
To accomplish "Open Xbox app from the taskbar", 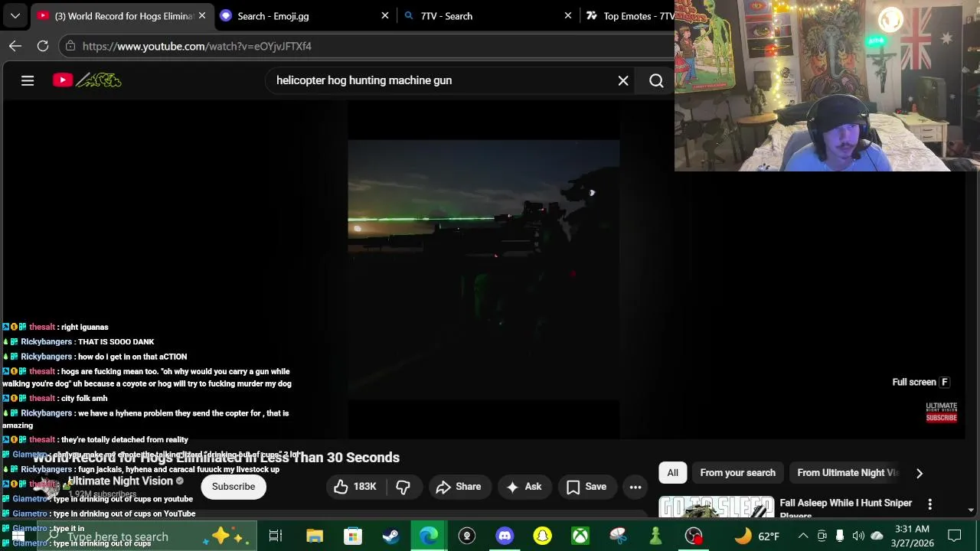I will point(580,536).
